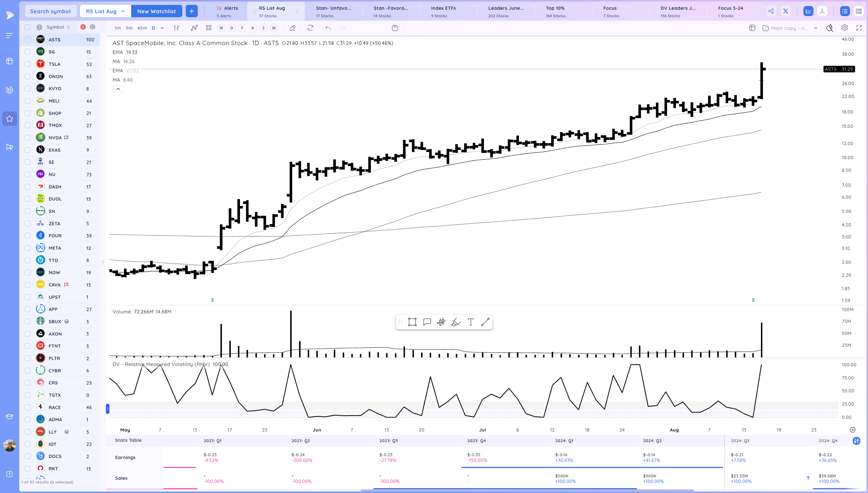Select the highlighter drawing tool

coord(456,322)
